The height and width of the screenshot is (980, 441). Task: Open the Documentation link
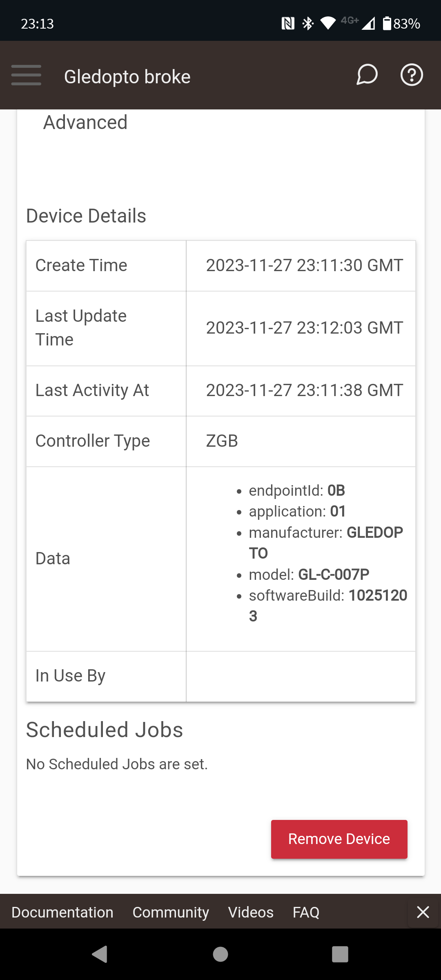(62, 912)
